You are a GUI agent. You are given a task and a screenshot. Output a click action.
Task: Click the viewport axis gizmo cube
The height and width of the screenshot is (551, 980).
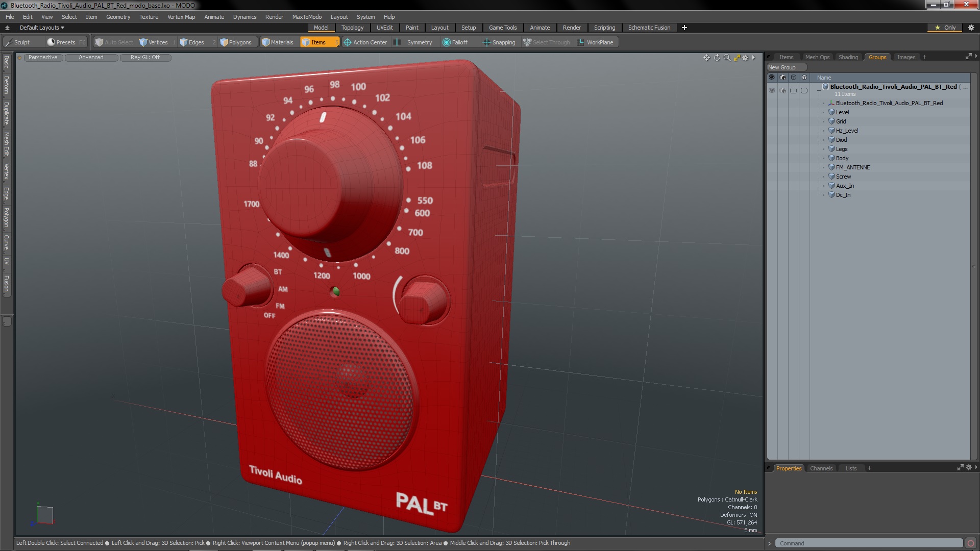point(44,515)
